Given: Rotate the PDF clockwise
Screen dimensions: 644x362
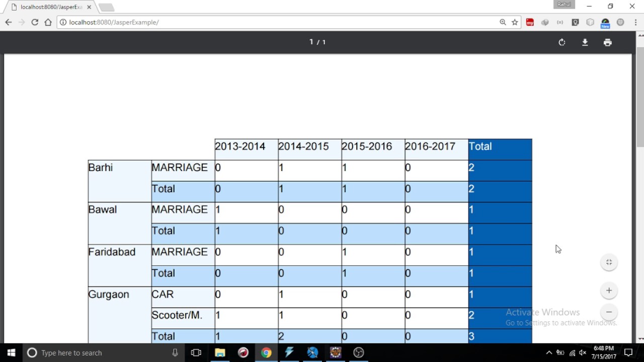Looking at the screenshot, I should pyautogui.click(x=562, y=42).
